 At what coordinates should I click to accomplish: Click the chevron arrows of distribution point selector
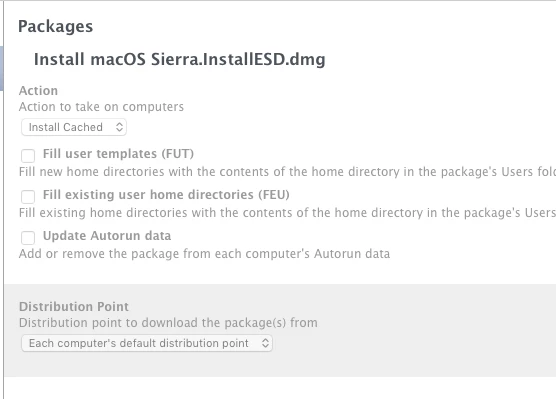[265, 343]
